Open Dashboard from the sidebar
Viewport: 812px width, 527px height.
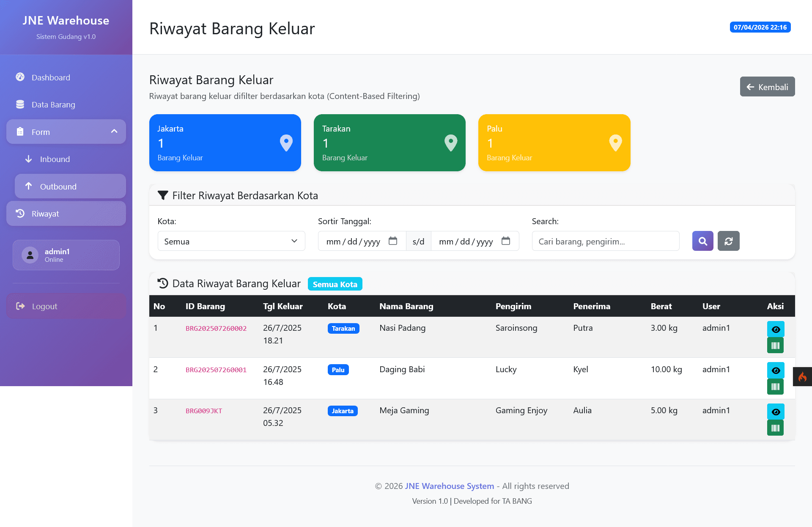(51, 77)
